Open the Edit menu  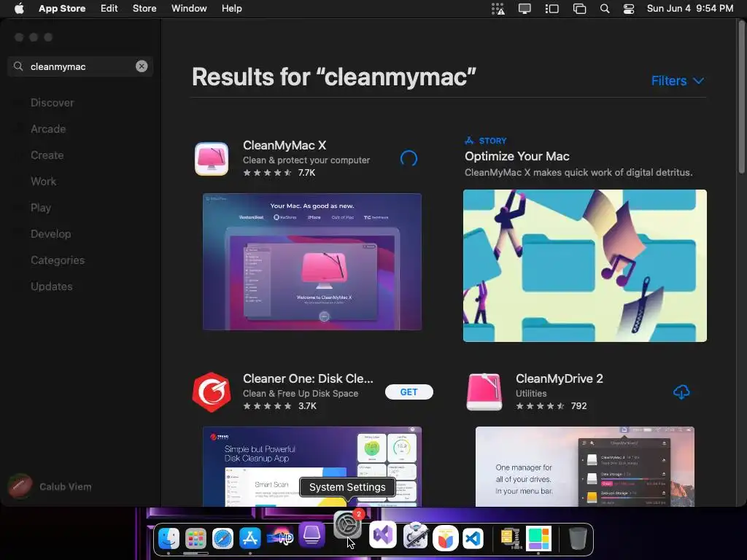[109, 9]
